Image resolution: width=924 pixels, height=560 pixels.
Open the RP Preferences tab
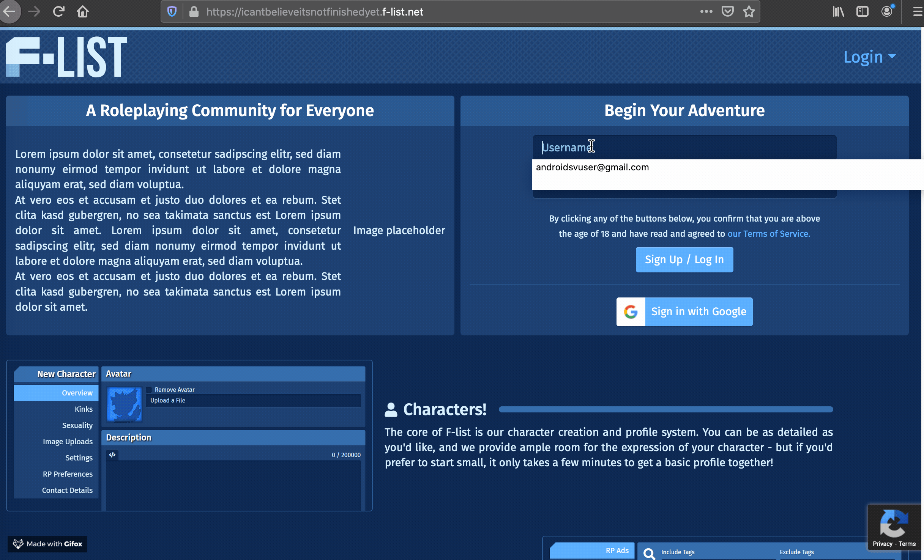(x=68, y=474)
